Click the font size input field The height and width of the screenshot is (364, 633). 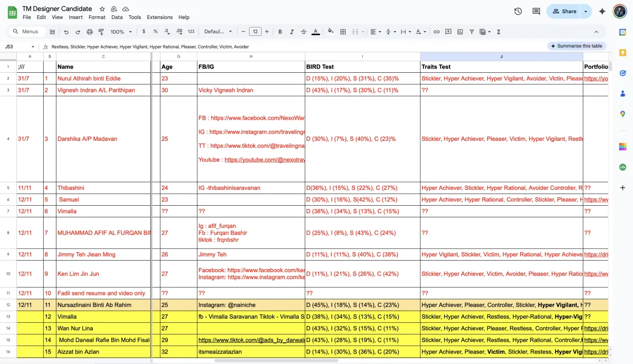click(255, 32)
